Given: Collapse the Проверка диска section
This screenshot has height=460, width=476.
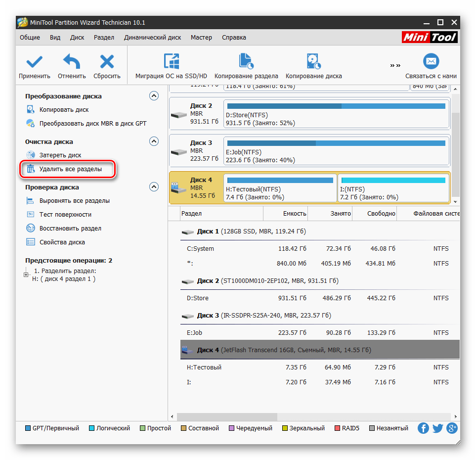Looking at the screenshot, I should point(154,187).
